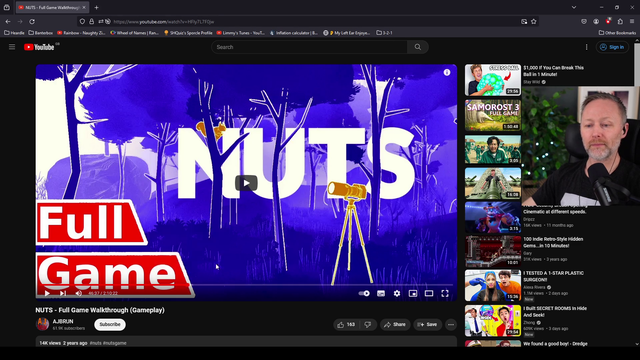Viewport: 640px width, 360px height.
Task: Open Wheel of Names bookmark
Action: pos(135,33)
